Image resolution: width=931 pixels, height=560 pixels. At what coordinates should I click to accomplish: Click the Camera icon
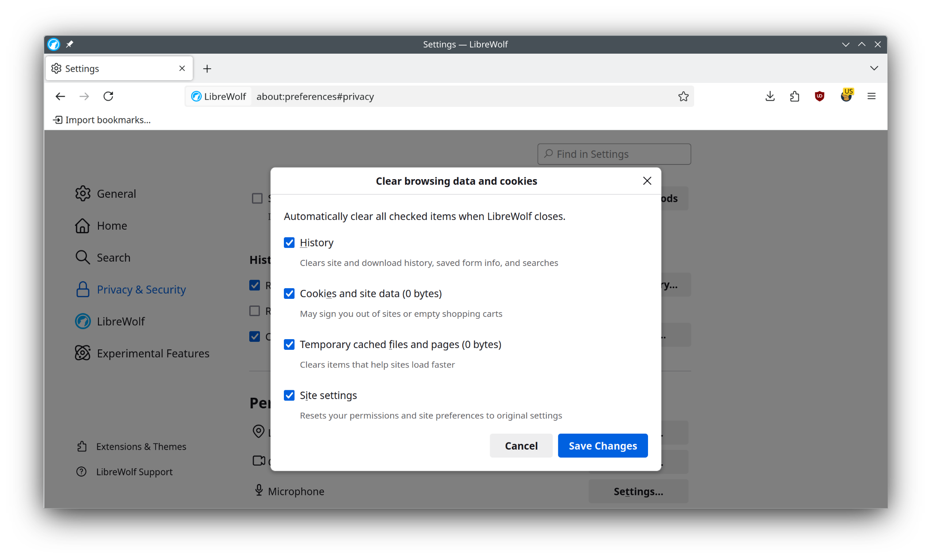[x=259, y=461]
